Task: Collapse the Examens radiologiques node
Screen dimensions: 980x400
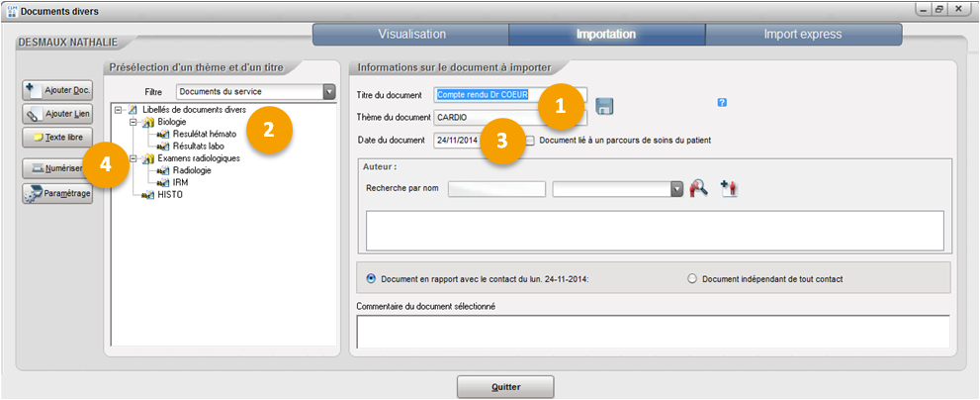Action: coord(133,158)
